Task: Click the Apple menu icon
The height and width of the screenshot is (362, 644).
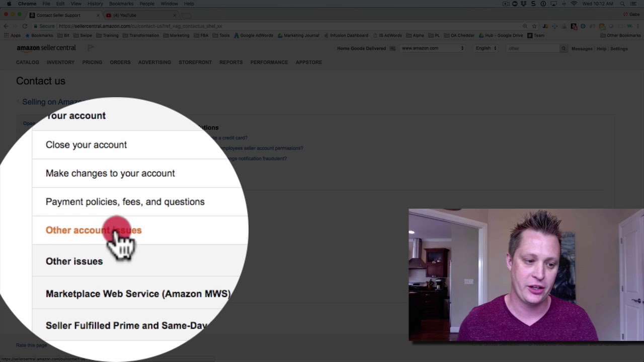Action: click(9, 4)
